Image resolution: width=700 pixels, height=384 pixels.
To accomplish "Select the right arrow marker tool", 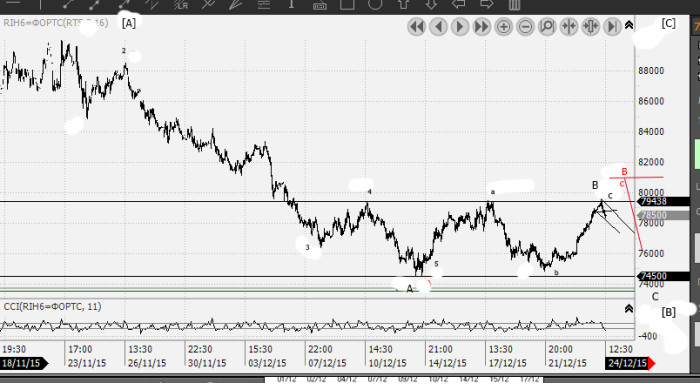I will point(486,4).
